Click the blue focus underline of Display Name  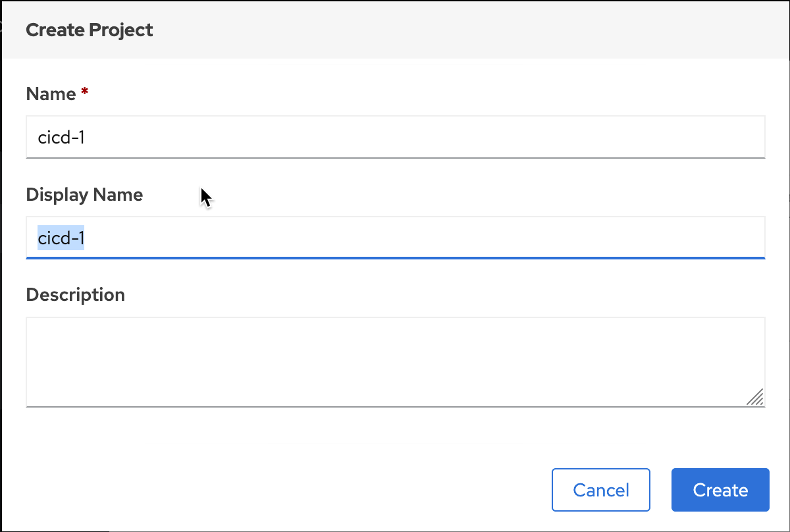coord(396,258)
